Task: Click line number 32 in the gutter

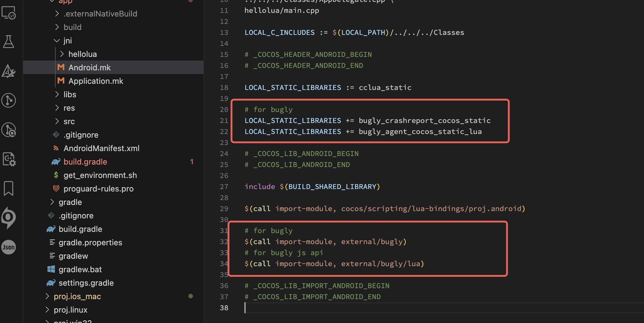Action: (224, 242)
